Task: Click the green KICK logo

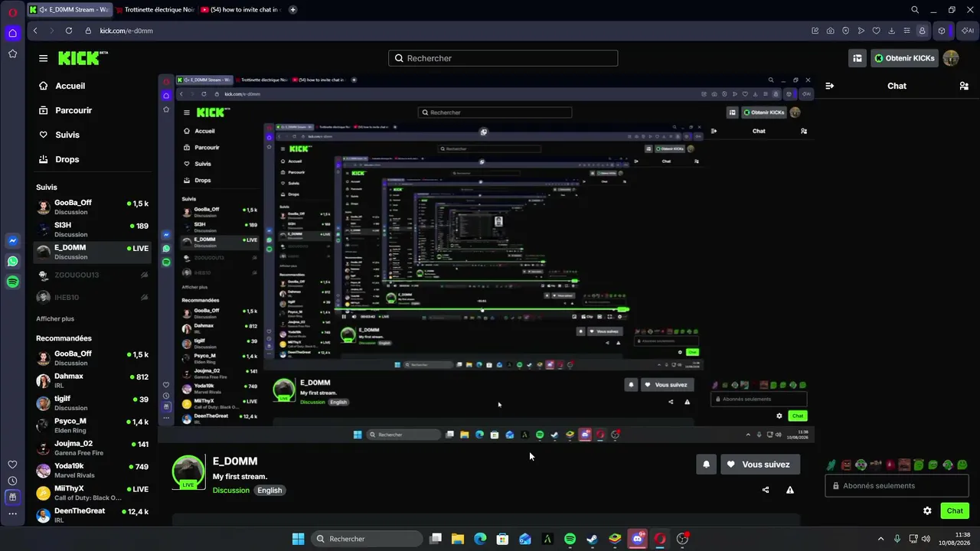Action: click(x=83, y=58)
